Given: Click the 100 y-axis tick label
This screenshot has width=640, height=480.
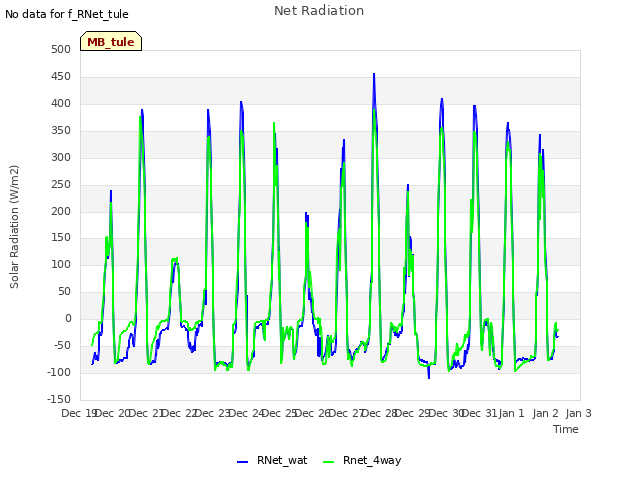Looking at the screenshot, I should point(61,264).
